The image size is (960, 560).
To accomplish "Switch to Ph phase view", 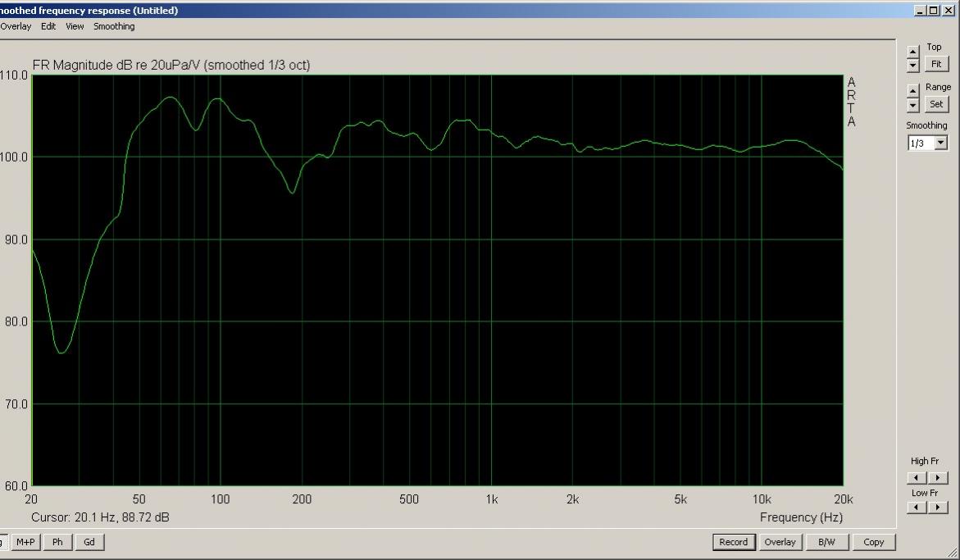I will [57, 542].
